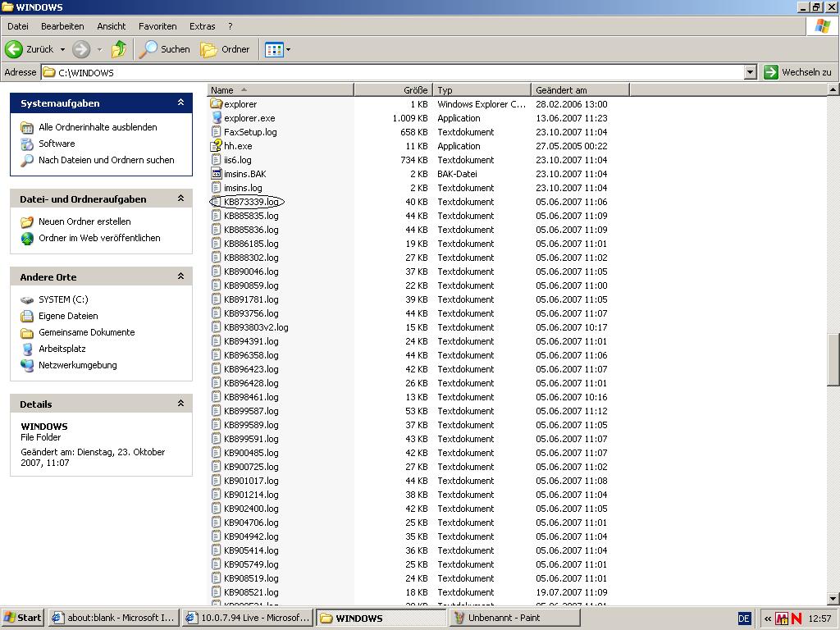This screenshot has width=840, height=630.
Task: Sort by Geändert am column header
Action: click(x=580, y=90)
